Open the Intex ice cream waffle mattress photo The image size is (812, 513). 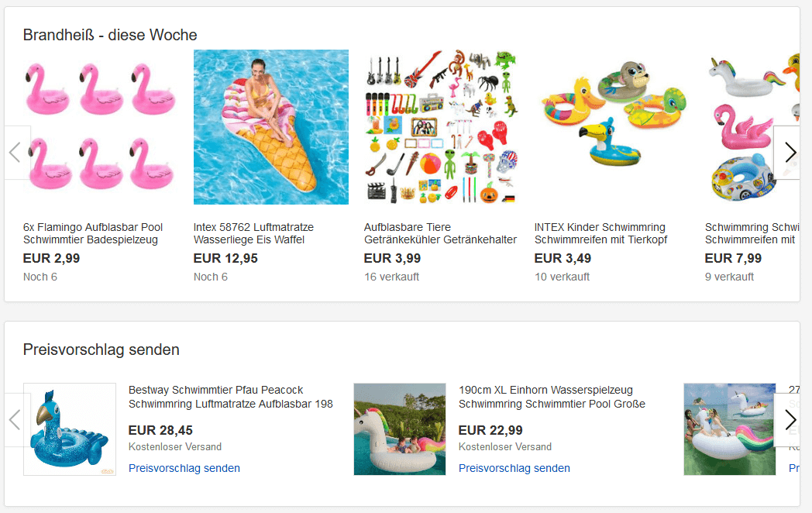click(270, 128)
